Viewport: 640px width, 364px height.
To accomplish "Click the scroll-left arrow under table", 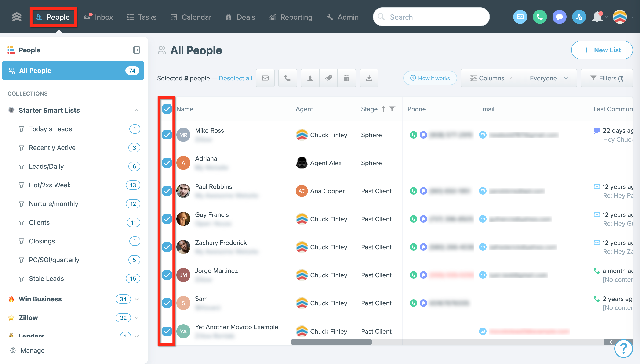I will tap(611, 342).
